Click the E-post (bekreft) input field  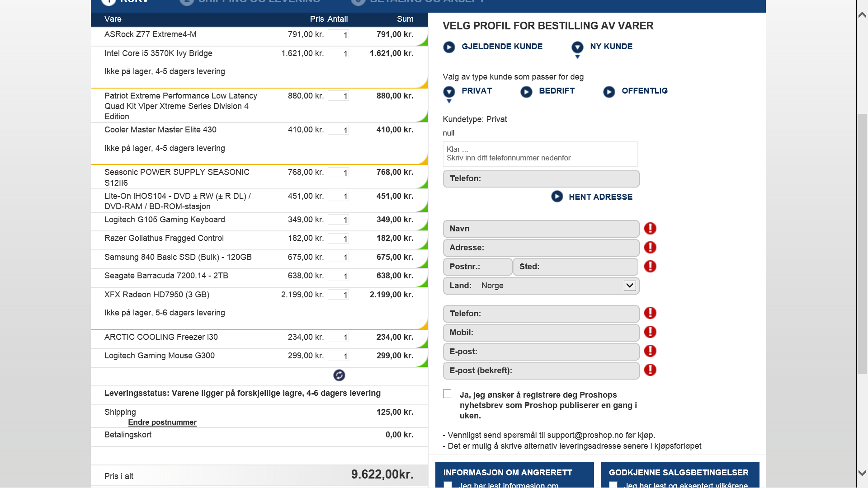[x=541, y=371]
